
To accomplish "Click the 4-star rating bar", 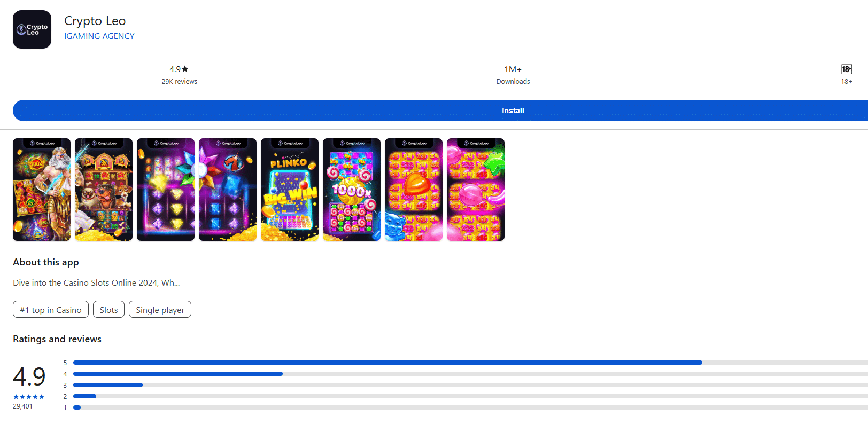I will click(470, 374).
